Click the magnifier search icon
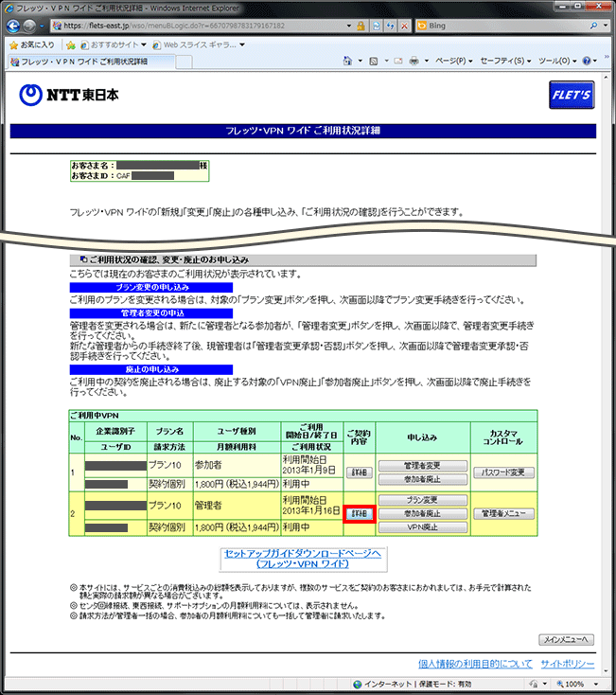 click(594, 26)
